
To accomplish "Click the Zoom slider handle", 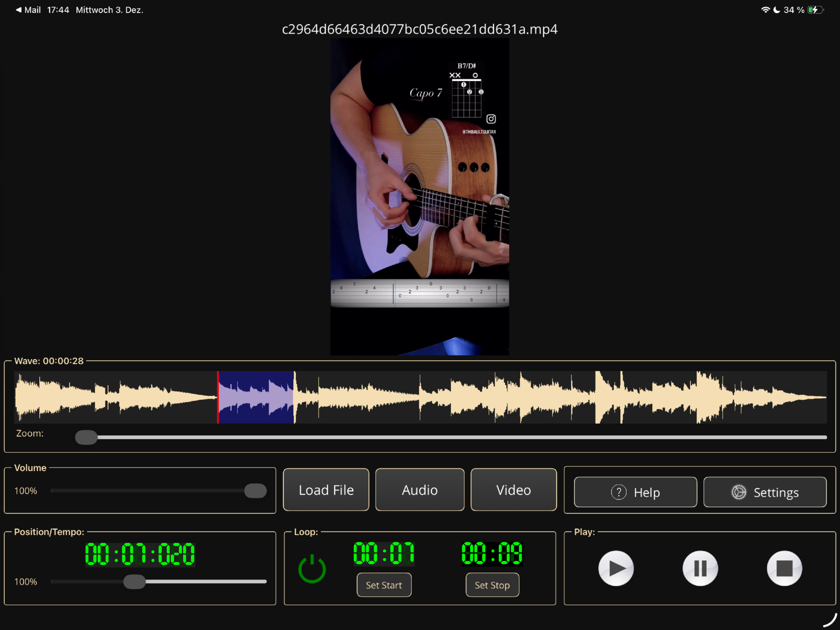I will (86, 437).
